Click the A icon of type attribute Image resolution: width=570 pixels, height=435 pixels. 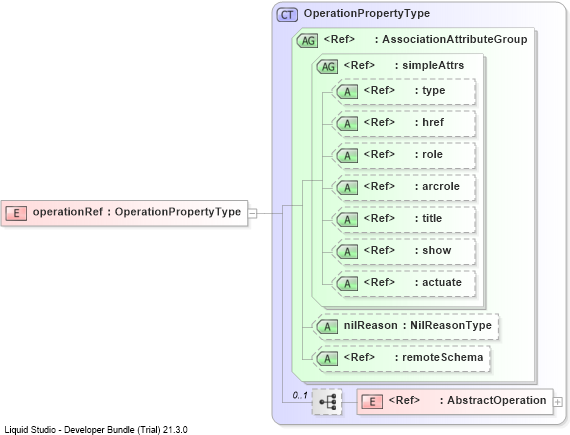(x=347, y=92)
